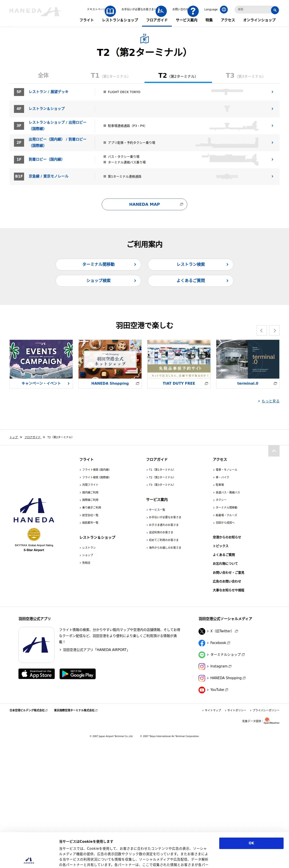Open the Facebook icon
Screen dimensions: 289x868
pos(202,643)
